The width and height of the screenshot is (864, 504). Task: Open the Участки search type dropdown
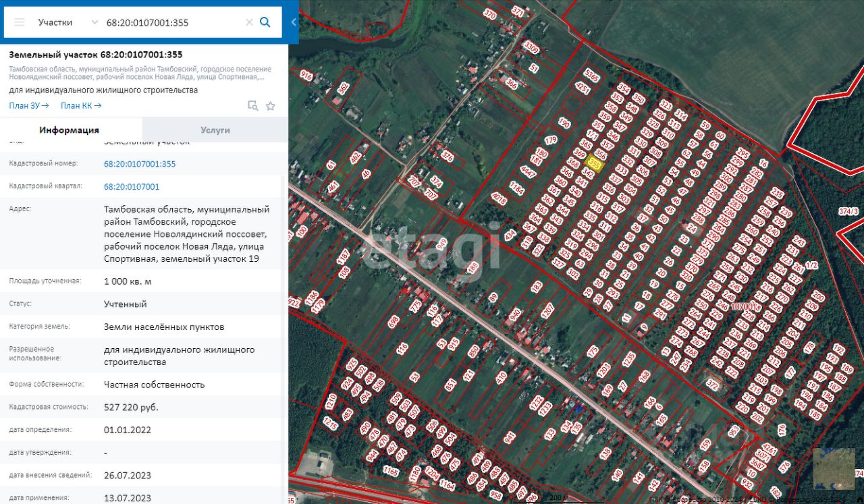[68, 22]
